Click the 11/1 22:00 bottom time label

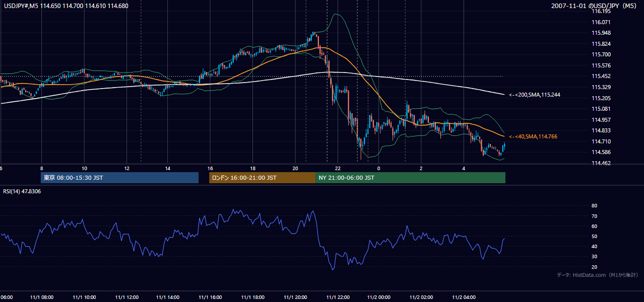[337, 297]
